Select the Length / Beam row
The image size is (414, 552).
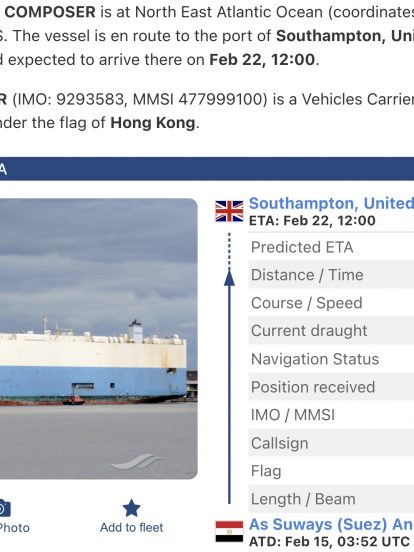click(x=331, y=499)
